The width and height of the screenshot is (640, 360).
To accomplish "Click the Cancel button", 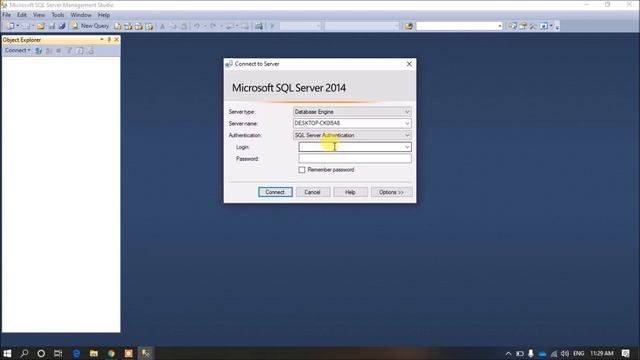I will pos(312,192).
